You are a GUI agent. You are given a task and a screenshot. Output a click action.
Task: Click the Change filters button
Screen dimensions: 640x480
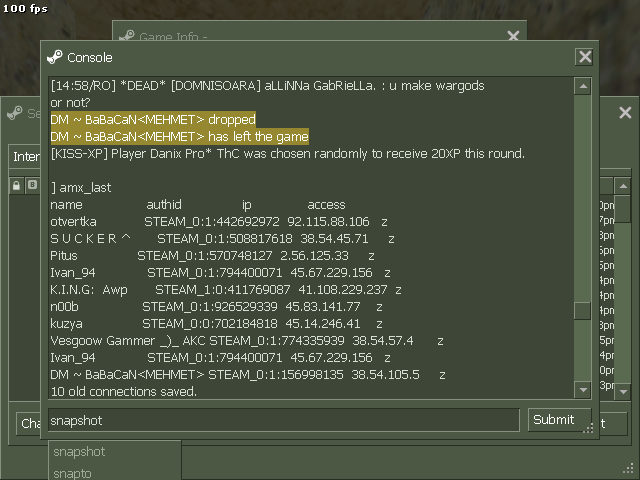click(x=29, y=423)
